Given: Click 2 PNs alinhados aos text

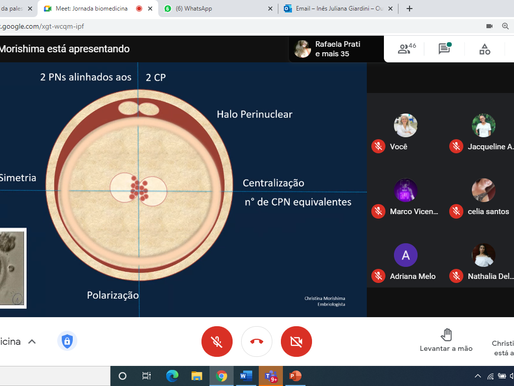Looking at the screenshot, I should point(86,77).
